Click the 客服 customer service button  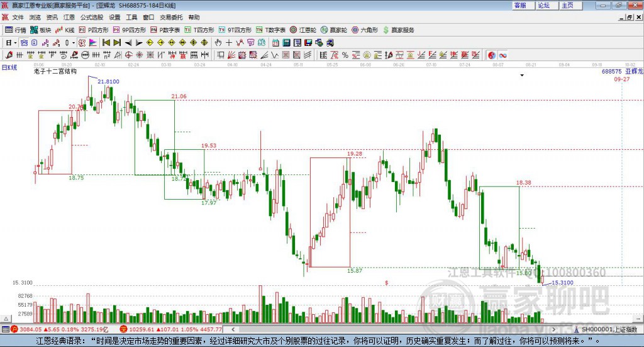click(x=523, y=5)
